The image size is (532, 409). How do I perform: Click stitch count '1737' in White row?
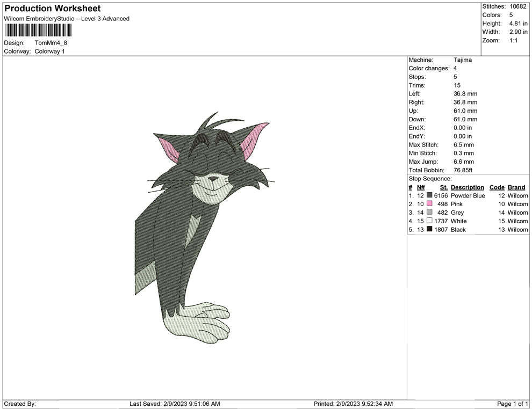click(x=441, y=221)
